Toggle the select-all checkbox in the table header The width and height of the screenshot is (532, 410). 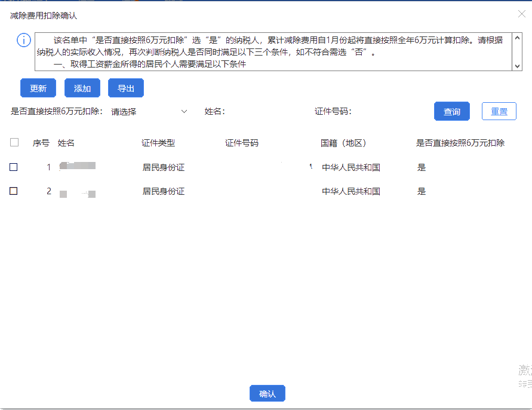point(13,142)
